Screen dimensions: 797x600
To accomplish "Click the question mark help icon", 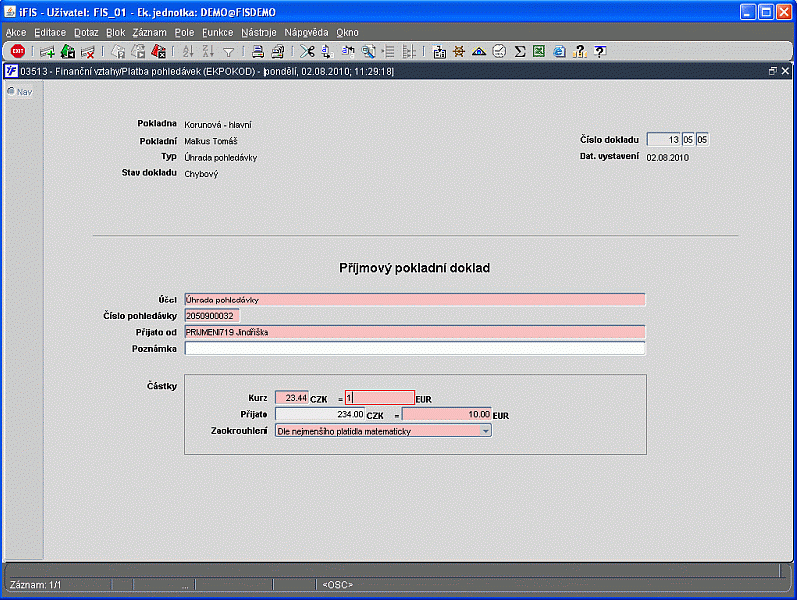I will point(579,51).
